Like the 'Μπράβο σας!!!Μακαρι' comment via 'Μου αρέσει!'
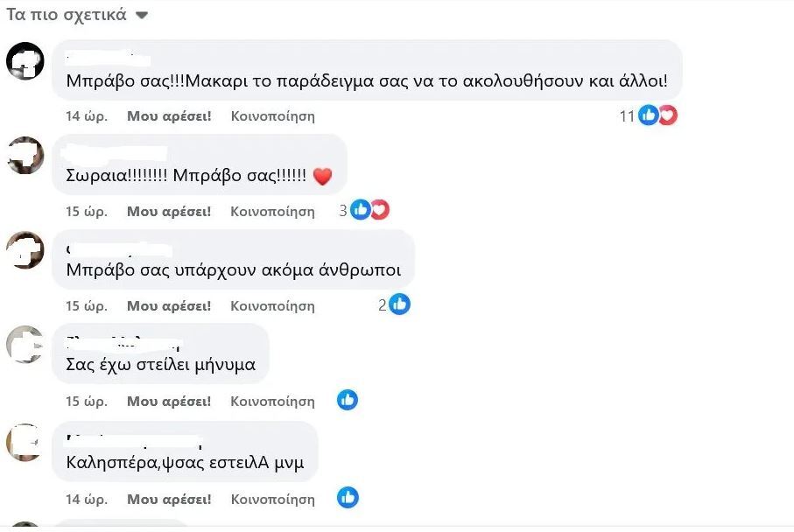The width and height of the screenshot is (794, 532). click(169, 115)
